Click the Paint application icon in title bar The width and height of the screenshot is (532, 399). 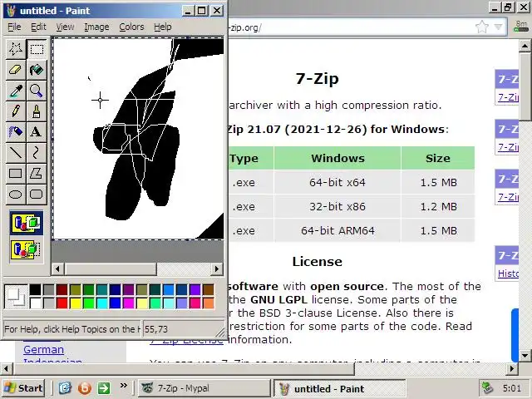click(x=11, y=11)
